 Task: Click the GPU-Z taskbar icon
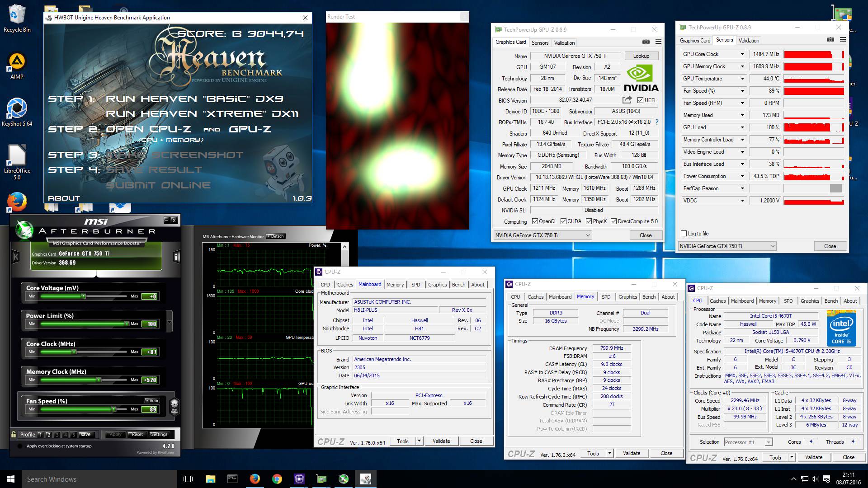pyautogui.click(x=321, y=479)
